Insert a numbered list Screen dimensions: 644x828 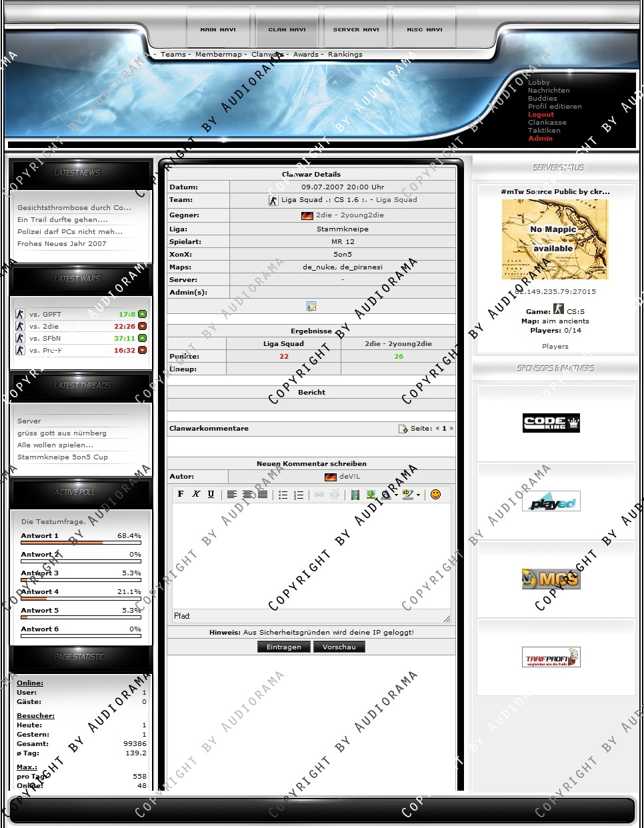tap(298, 494)
